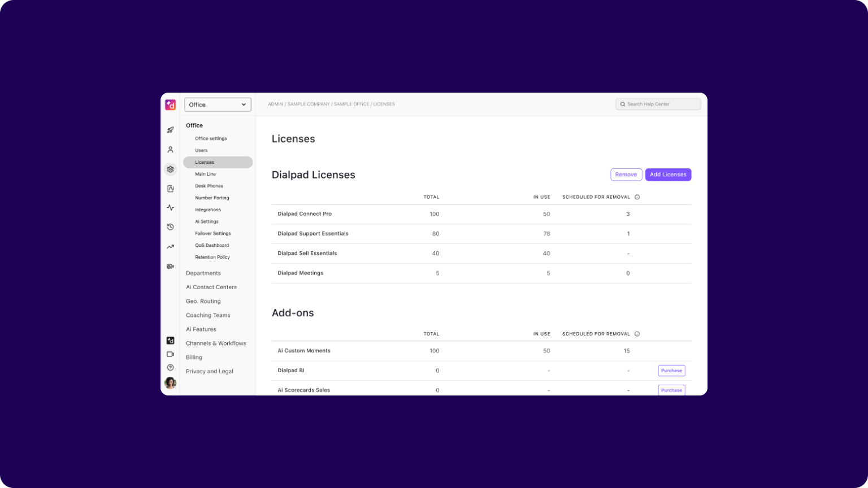This screenshot has width=868, height=488.
Task: Expand the Departments section
Action: coord(203,273)
